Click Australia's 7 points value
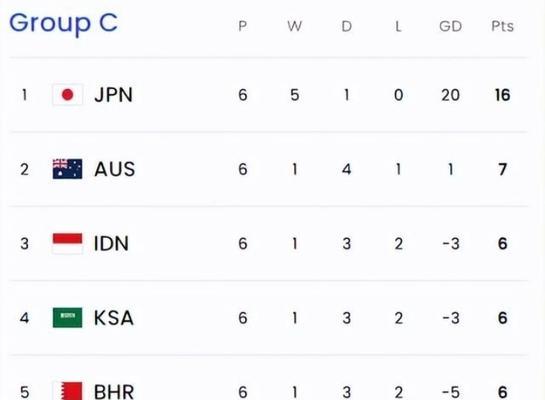Image resolution: width=545 pixels, height=400 pixels. pyautogui.click(x=503, y=169)
